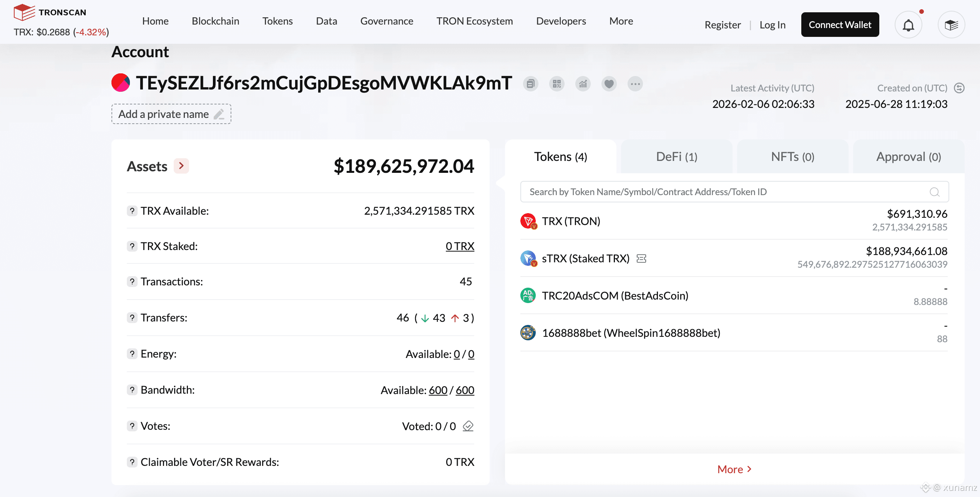
Task: Toggle the created-on time format icon
Action: [x=959, y=88]
